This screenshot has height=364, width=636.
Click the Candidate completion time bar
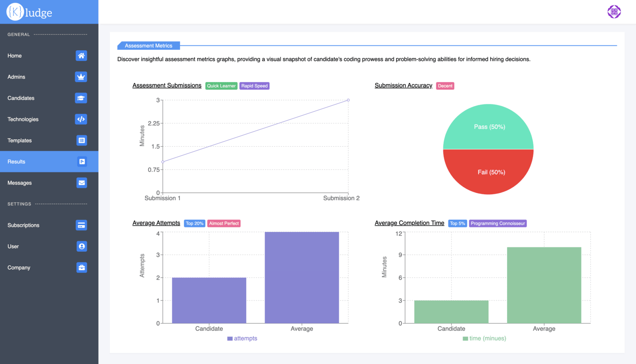[451, 312]
